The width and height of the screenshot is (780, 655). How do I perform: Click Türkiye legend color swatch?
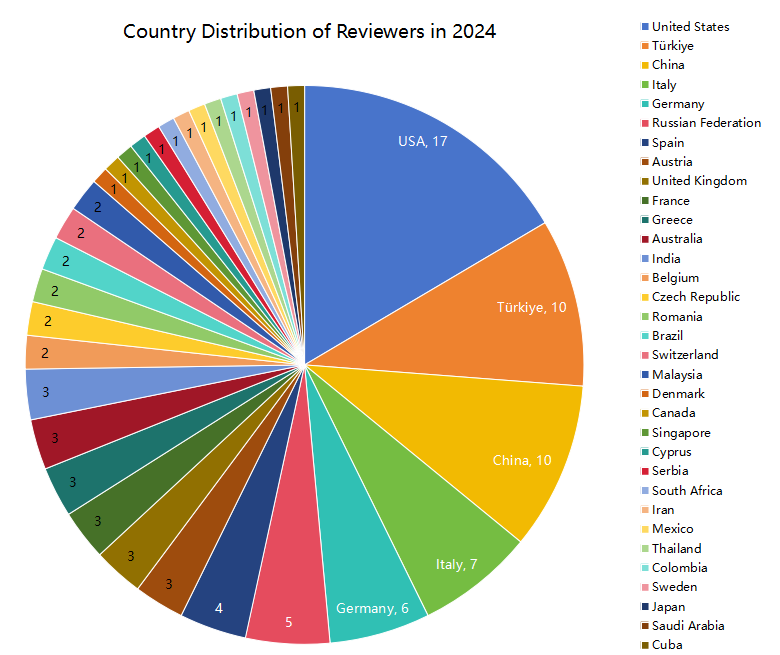click(x=645, y=46)
